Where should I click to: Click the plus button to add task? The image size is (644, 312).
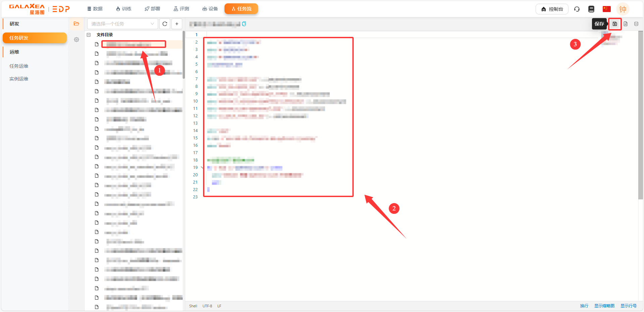coord(177,24)
